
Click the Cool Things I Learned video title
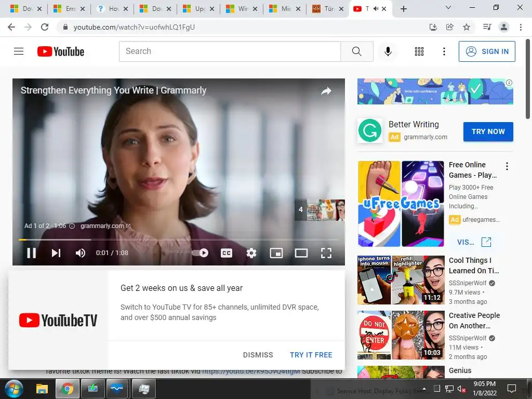[x=474, y=265]
